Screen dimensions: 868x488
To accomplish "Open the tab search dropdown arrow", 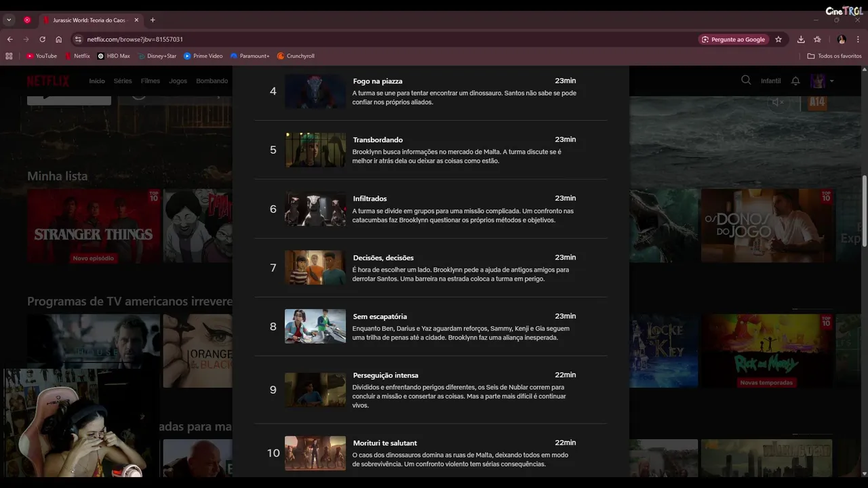I will tap(9, 20).
